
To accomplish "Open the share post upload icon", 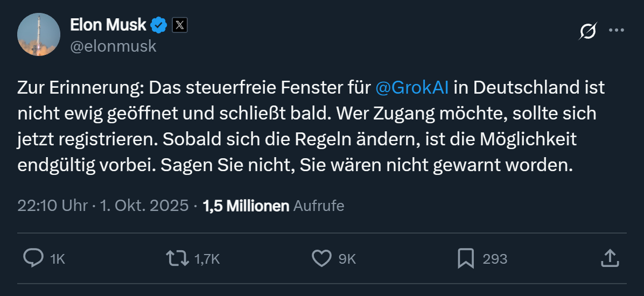I will tap(609, 258).
